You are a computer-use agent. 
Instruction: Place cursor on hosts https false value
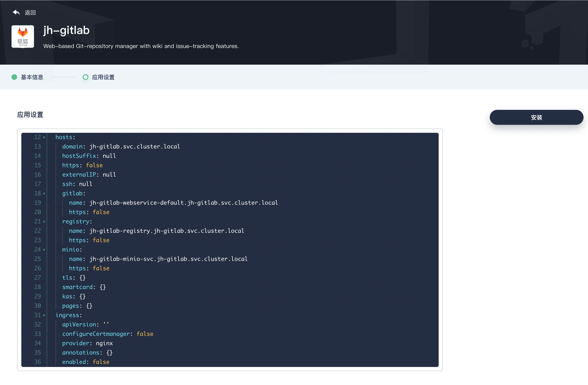click(x=94, y=165)
